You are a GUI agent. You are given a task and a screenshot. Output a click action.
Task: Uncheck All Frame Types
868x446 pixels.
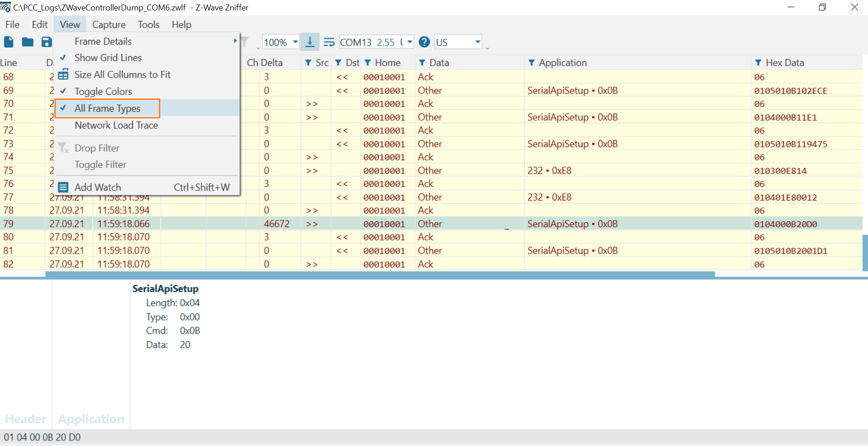[x=108, y=108]
